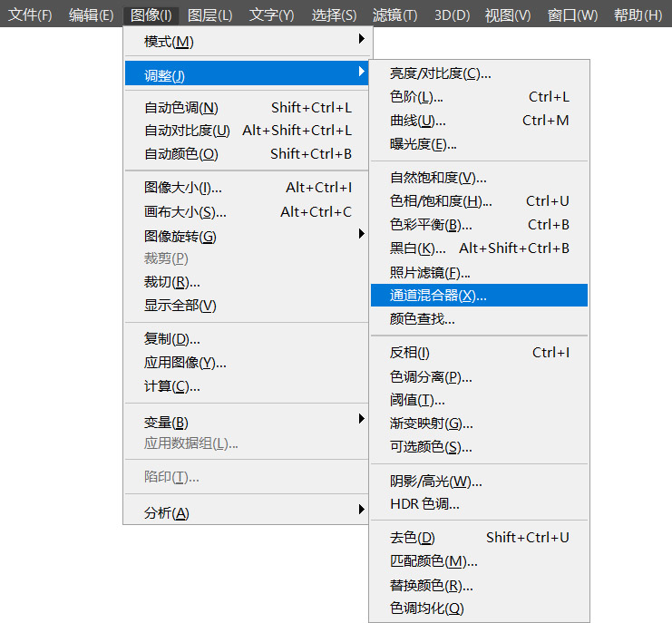
Task: Select 色阶(L) levels adjustment
Action: (479, 97)
